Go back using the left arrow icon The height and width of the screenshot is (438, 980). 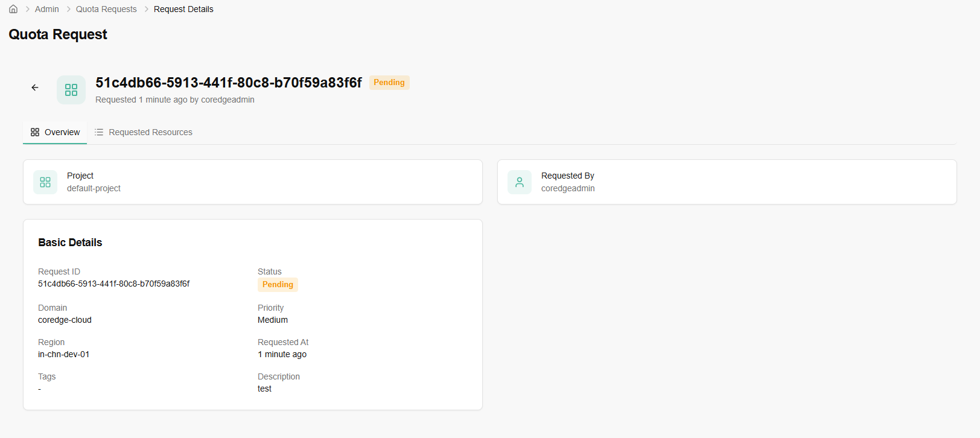pyautogui.click(x=35, y=87)
